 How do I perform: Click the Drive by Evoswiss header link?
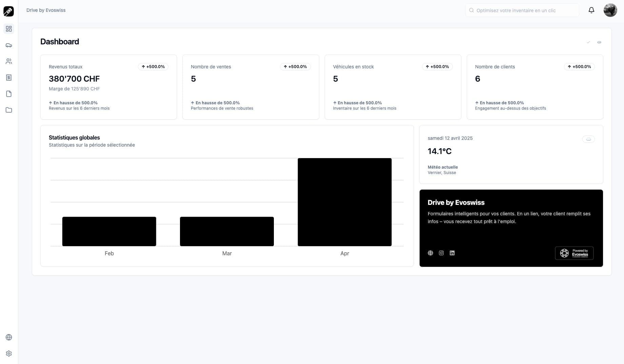(46, 10)
